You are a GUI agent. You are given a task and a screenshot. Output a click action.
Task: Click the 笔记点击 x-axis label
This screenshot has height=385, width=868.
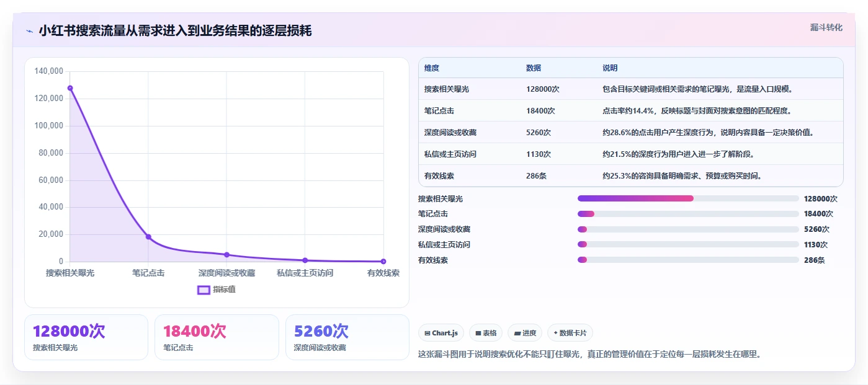tap(148, 273)
